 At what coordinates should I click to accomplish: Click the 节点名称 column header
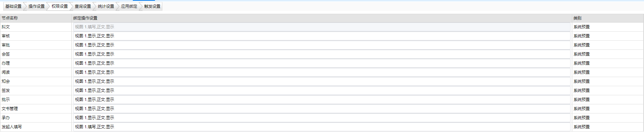pyautogui.click(x=10, y=18)
